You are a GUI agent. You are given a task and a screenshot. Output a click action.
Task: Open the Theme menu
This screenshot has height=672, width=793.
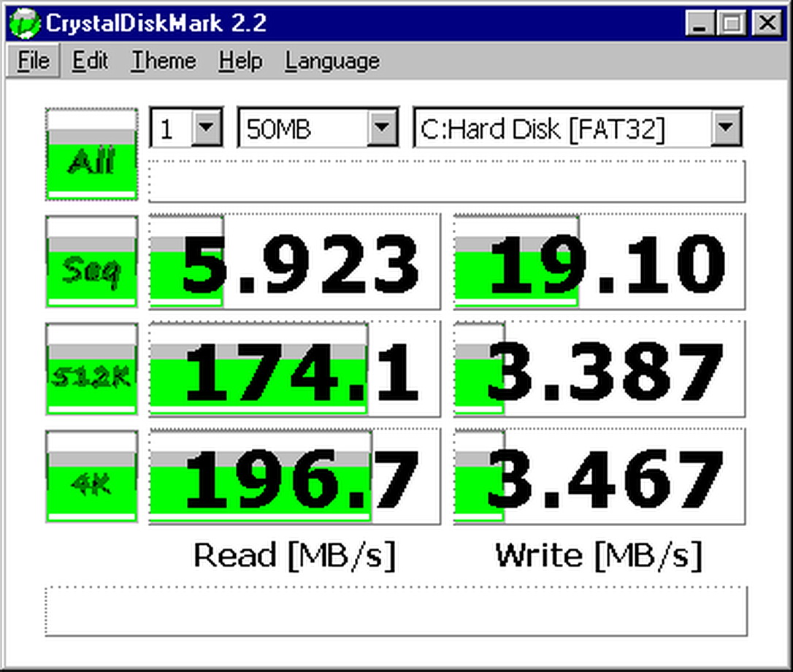tap(164, 61)
